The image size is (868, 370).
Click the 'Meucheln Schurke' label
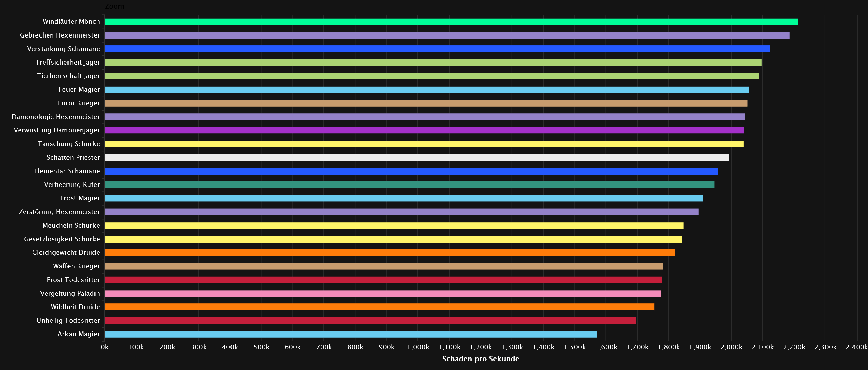coord(71,225)
